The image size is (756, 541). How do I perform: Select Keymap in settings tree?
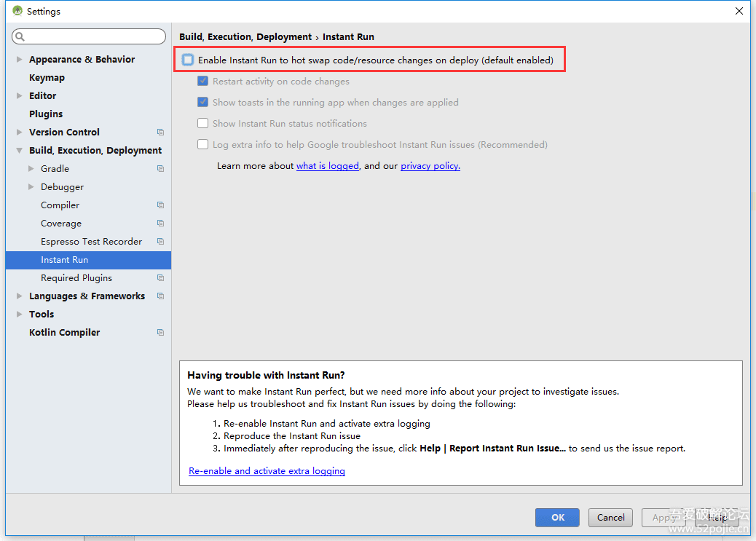[47, 78]
